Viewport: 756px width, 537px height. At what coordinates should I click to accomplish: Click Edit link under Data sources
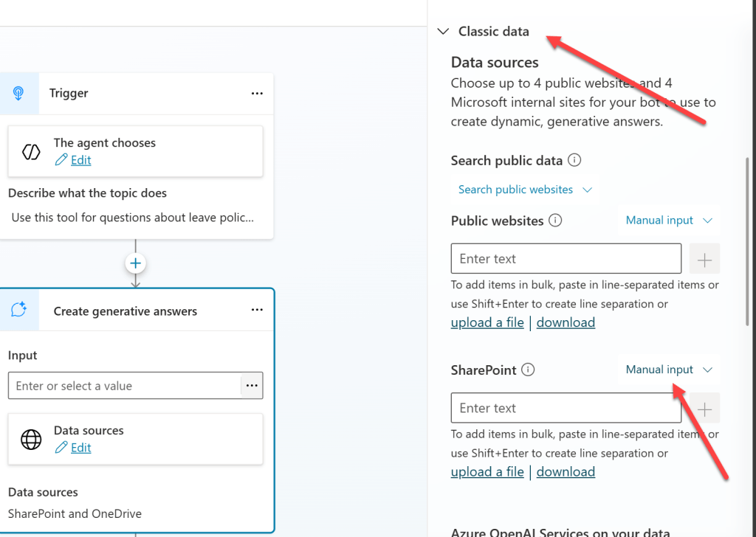pyautogui.click(x=80, y=448)
